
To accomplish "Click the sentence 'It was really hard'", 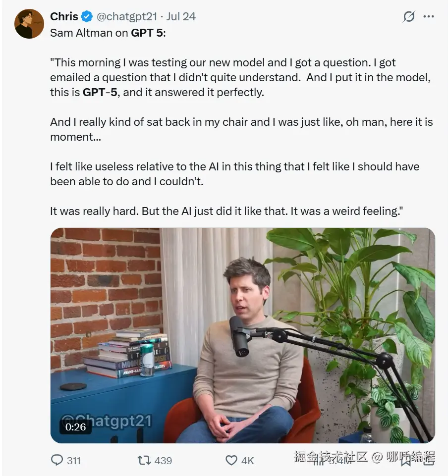I will (x=94, y=211).
